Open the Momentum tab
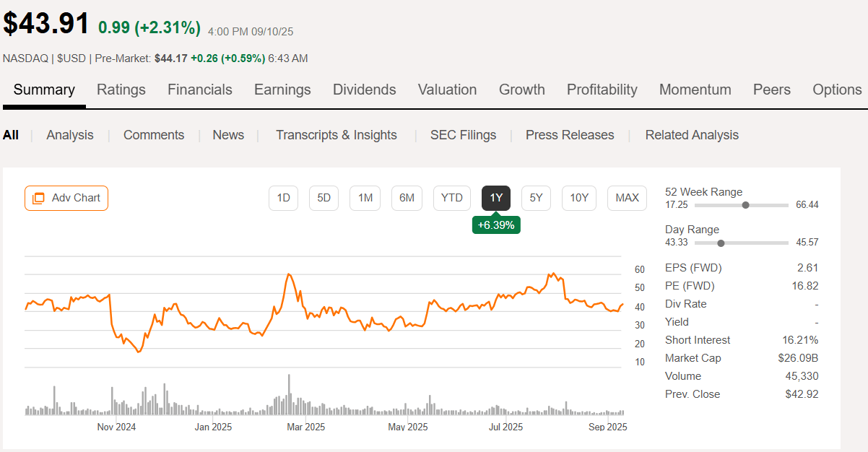 pyautogui.click(x=695, y=90)
